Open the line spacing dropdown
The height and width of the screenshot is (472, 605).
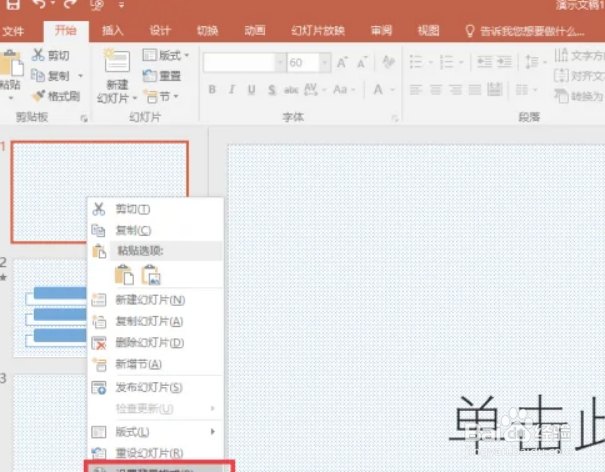pyautogui.click(x=536, y=62)
